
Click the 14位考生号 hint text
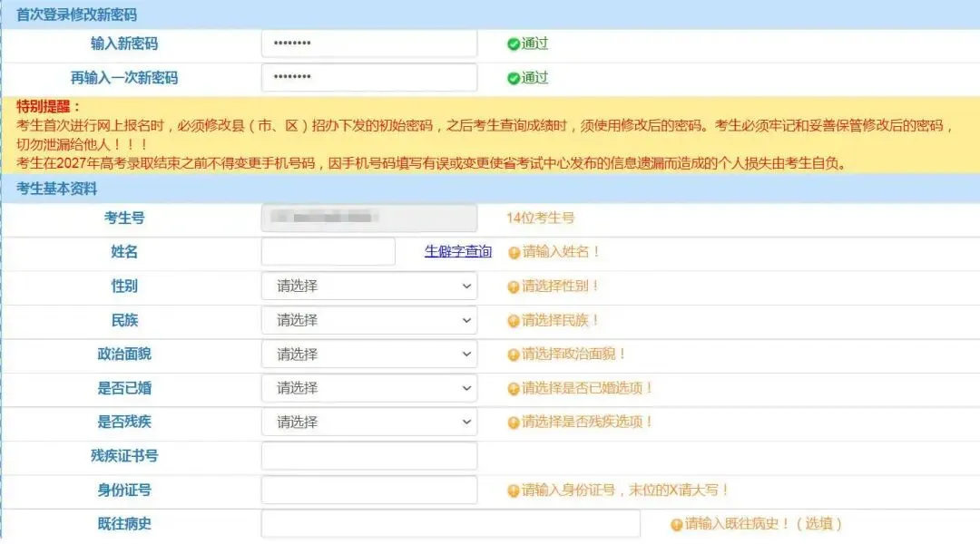(x=540, y=218)
